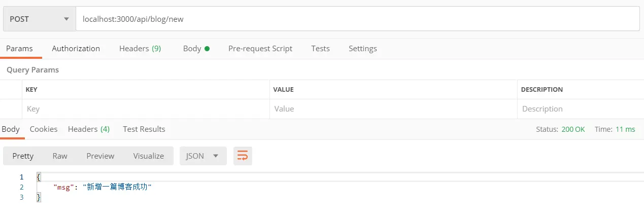Click the query param Key field
This screenshot has width=644, height=218.
point(146,109)
